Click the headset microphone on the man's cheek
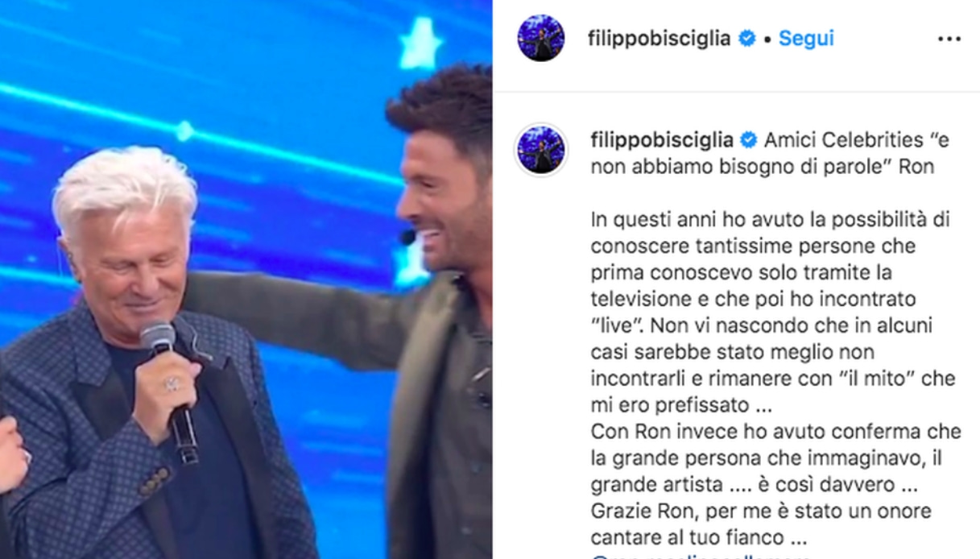The image size is (980, 559). click(x=408, y=237)
